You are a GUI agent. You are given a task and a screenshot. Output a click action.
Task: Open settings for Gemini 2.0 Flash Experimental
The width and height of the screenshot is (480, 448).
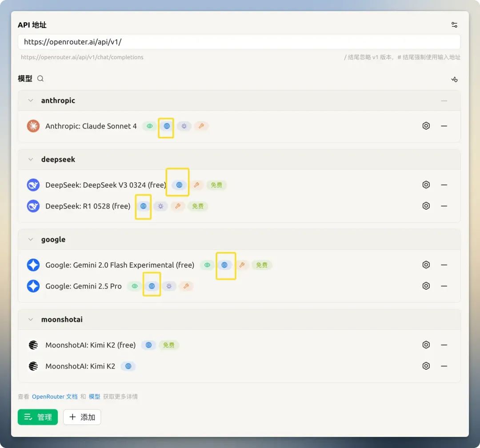426,264
